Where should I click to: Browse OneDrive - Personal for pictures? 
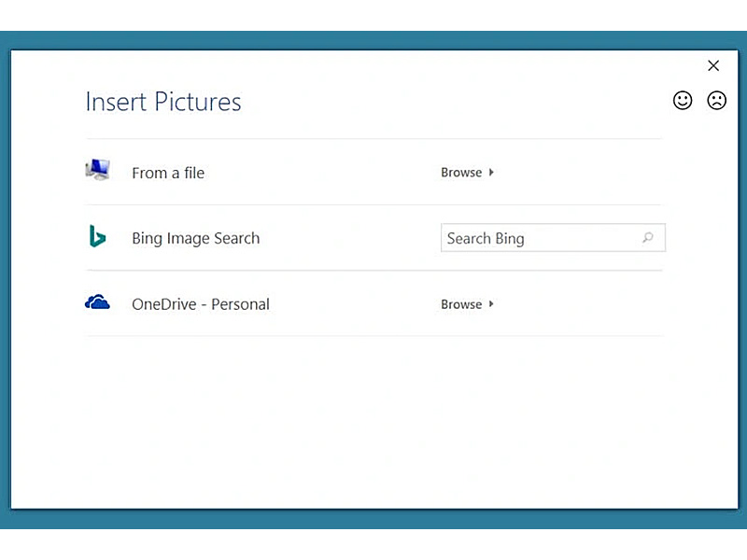point(468,304)
